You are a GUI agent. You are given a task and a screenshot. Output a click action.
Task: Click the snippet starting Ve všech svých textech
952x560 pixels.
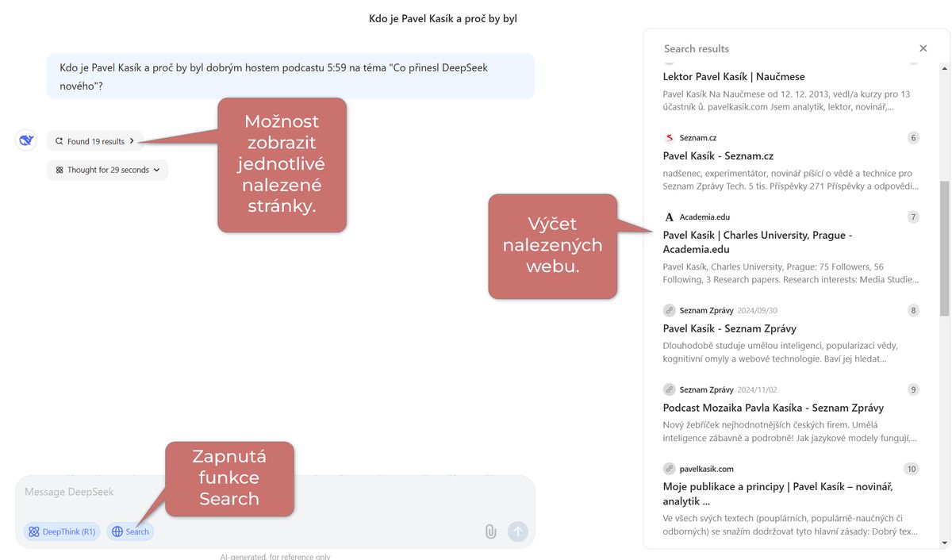(x=790, y=525)
